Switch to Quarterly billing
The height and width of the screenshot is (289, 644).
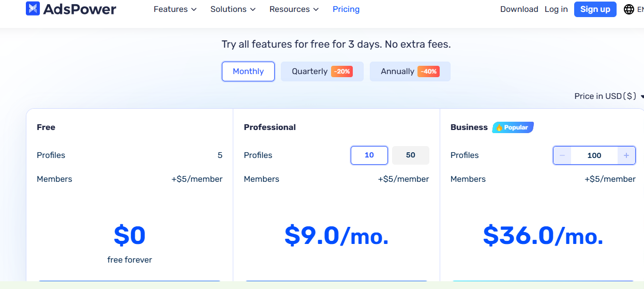(x=309, y=71)
